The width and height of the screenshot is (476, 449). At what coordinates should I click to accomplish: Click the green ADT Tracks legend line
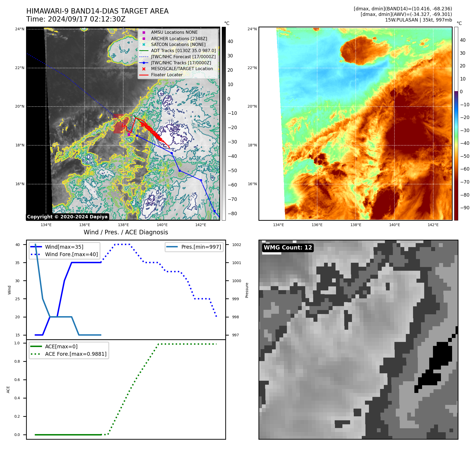pos(144,51)
